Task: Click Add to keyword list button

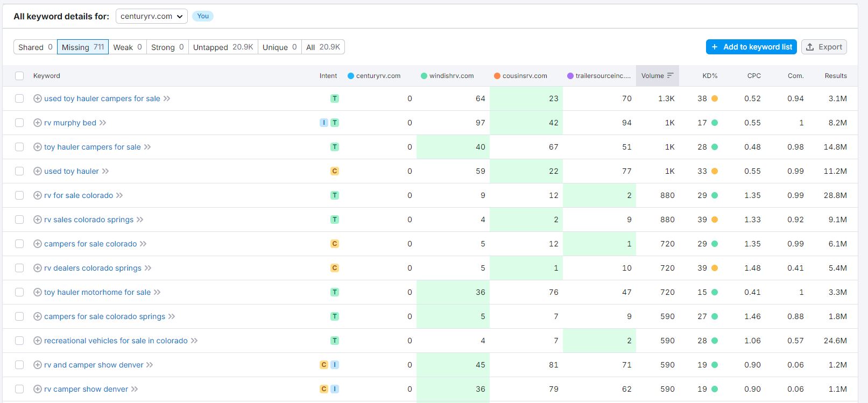Action: tap(751, 47)
